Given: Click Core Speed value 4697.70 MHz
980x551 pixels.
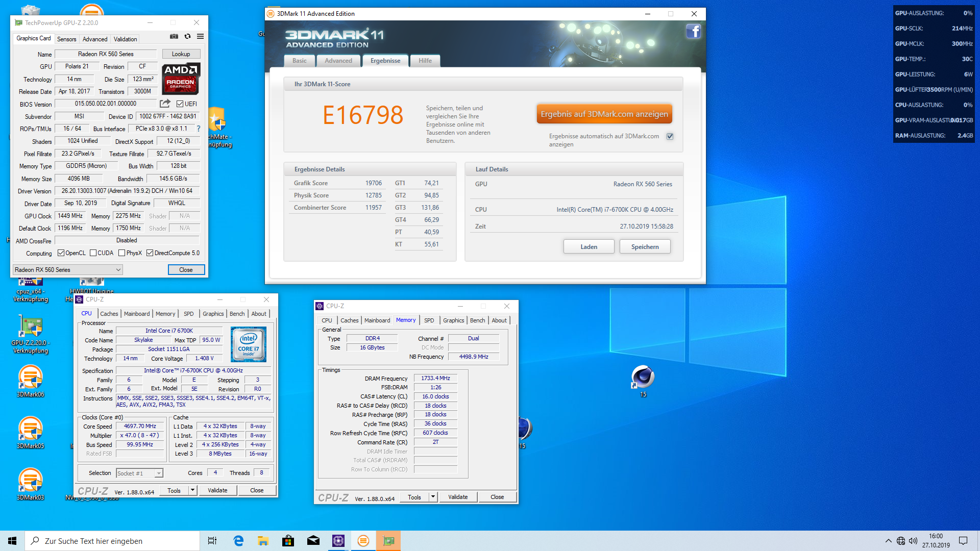Looking at the screenshot, I should (x=140, y=426).
